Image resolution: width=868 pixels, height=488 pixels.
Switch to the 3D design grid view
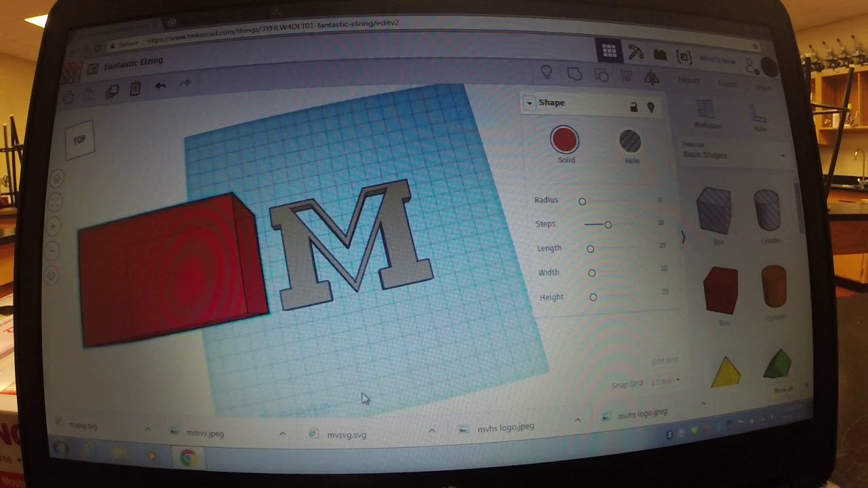click(x=609, y=52)
